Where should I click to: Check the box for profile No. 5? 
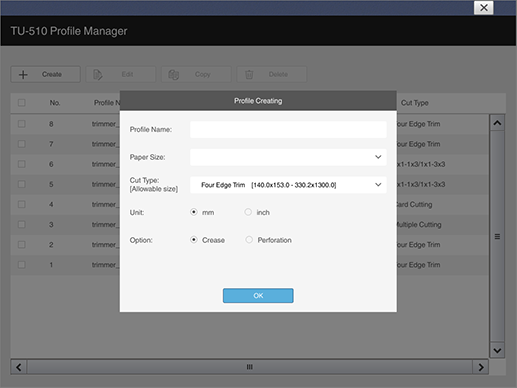pos(22,184)
